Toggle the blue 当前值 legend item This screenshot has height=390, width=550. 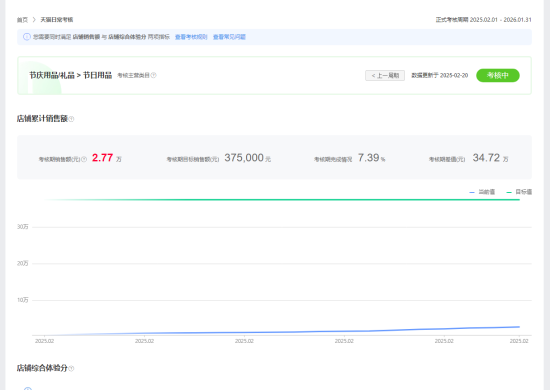(x=482, y=192)
